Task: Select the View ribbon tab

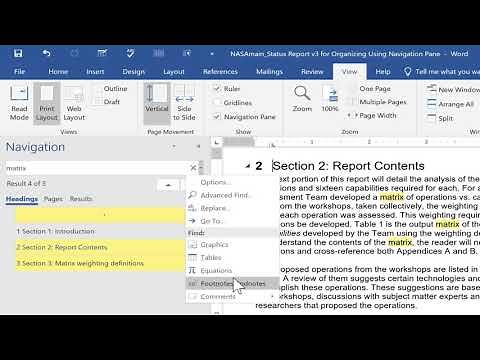Action: pyautogui.click(x=349, y=72)
